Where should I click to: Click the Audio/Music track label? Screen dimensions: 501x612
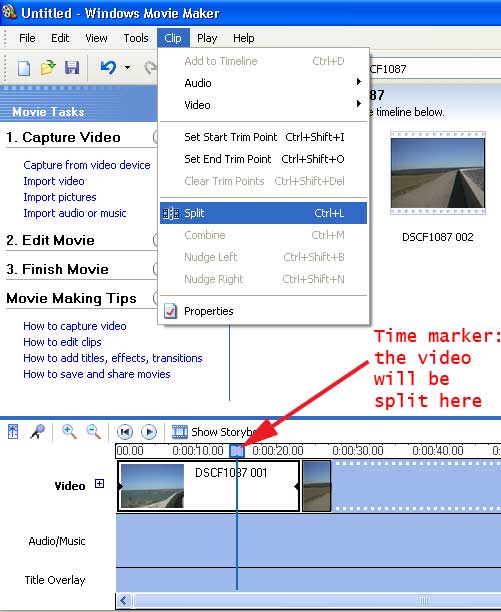click(57, 541)
